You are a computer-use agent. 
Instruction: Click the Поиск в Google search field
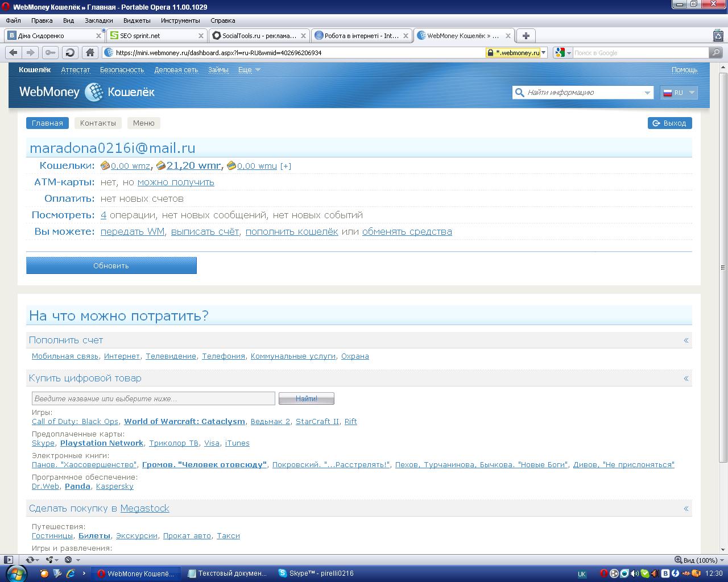coord(640,53)
